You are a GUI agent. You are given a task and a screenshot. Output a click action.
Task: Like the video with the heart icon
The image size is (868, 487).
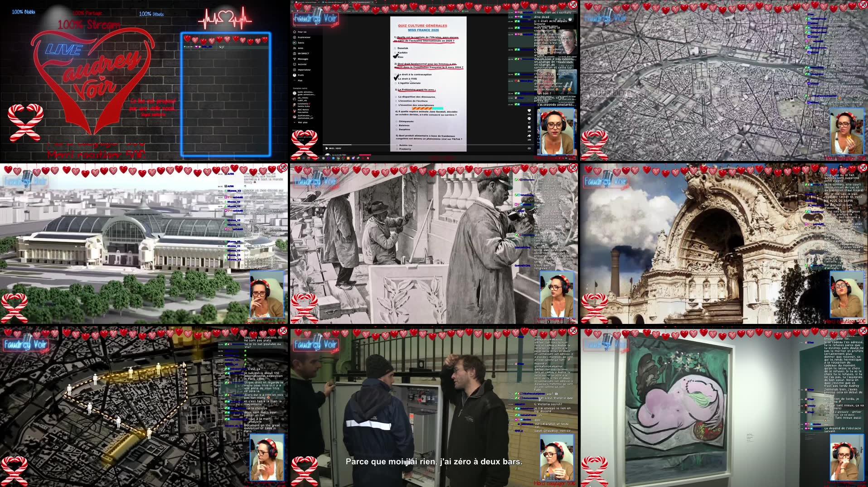[529, 111]
